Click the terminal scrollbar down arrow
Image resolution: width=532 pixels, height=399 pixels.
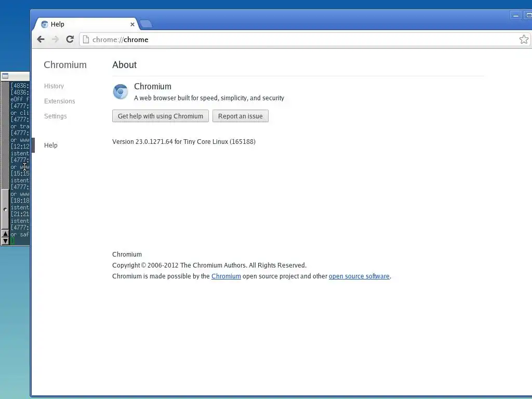click(5, 241)
